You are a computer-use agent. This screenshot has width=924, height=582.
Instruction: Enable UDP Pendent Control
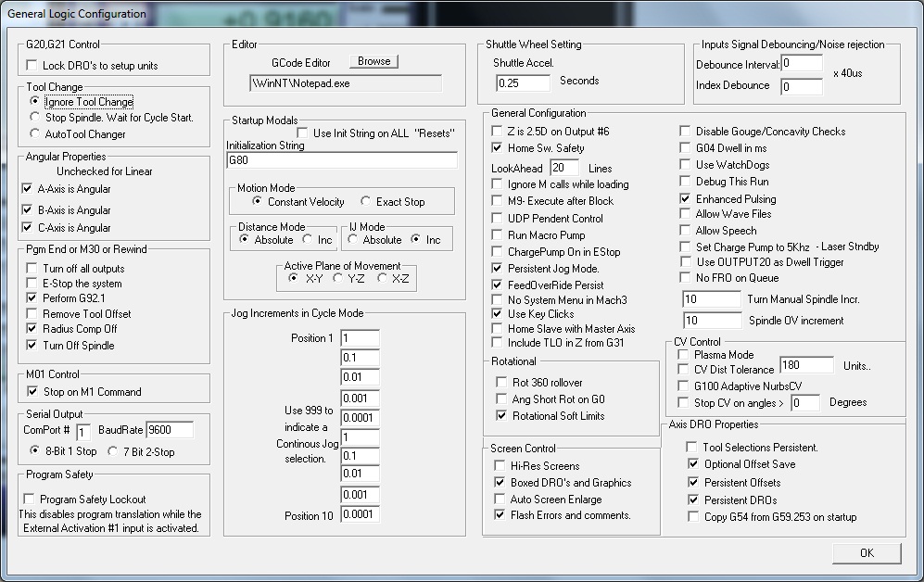[497, 218]
